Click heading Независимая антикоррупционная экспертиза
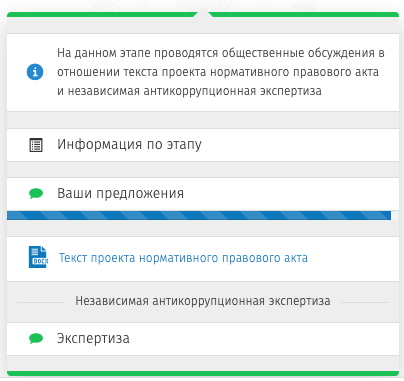The height and width of the screenshot is (381, 404). point(203,301)
